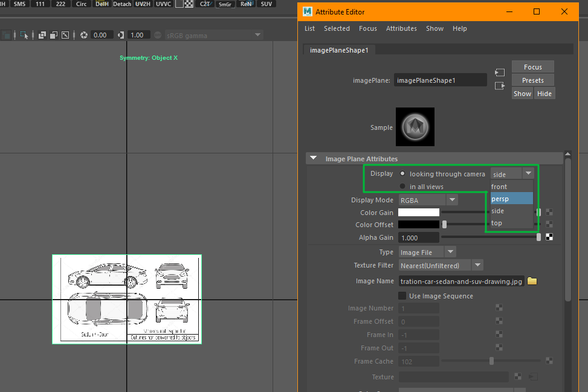Click the exposure icon in viewport toolbar
588x392 pixels.
pyautogui.click(x=84, y=35)
